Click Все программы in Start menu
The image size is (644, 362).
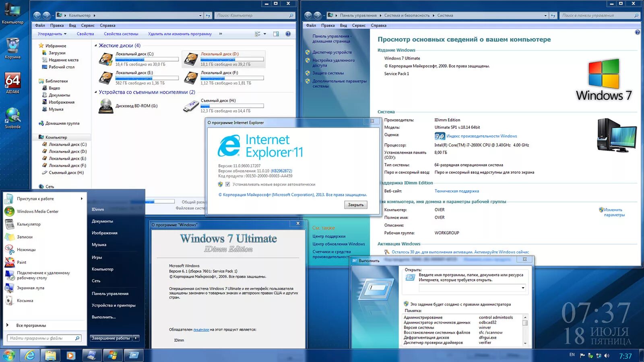point(31,325)
